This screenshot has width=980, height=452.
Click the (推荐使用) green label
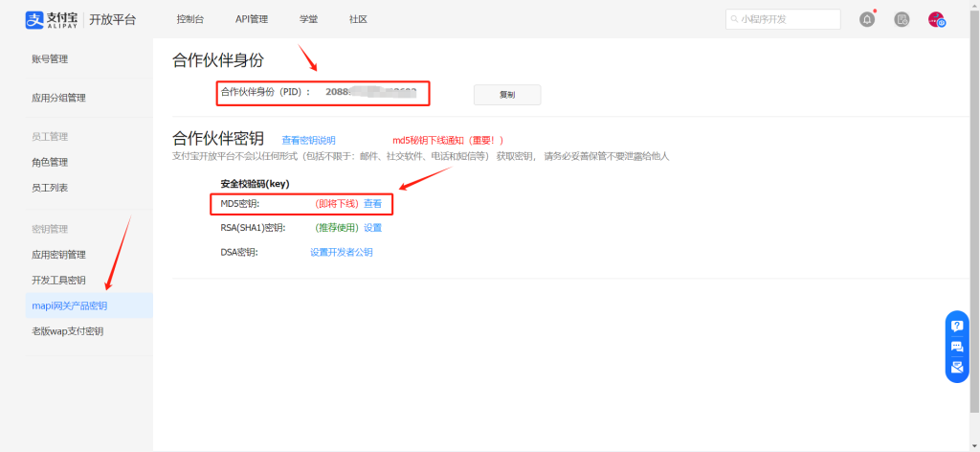(337, 228)
